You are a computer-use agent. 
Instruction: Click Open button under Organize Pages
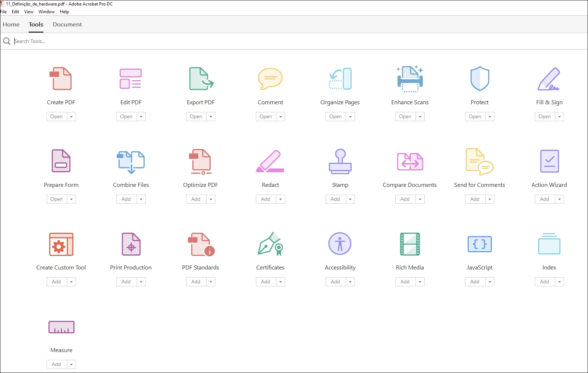pyautogui.click(x=335, y=117)
